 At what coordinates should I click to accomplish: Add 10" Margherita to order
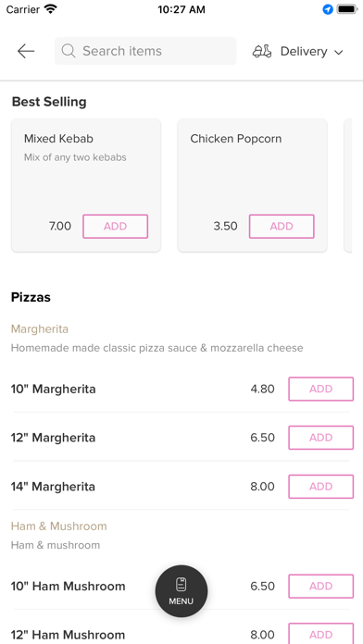pos(321,389)
